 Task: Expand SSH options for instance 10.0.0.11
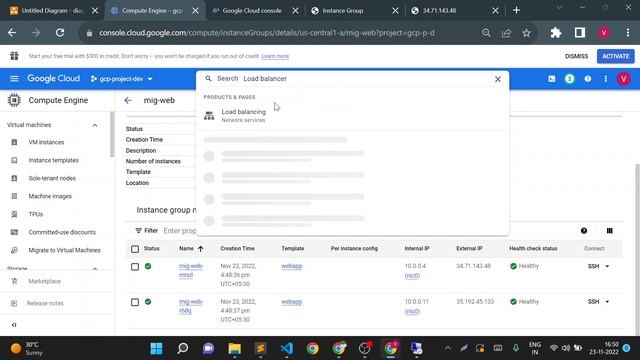click(607, 302)
